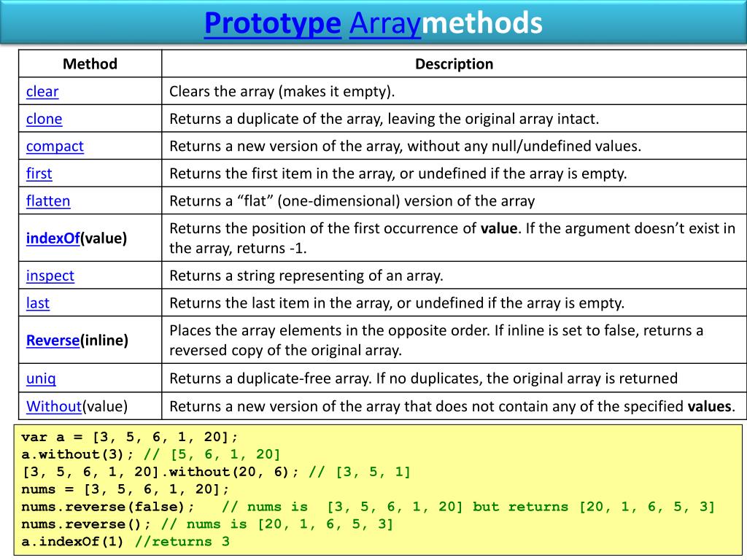Viewport: 747px width, 560px height.
Task: Click the 'without any null/undefined values' description
Action: coord(405,146)
